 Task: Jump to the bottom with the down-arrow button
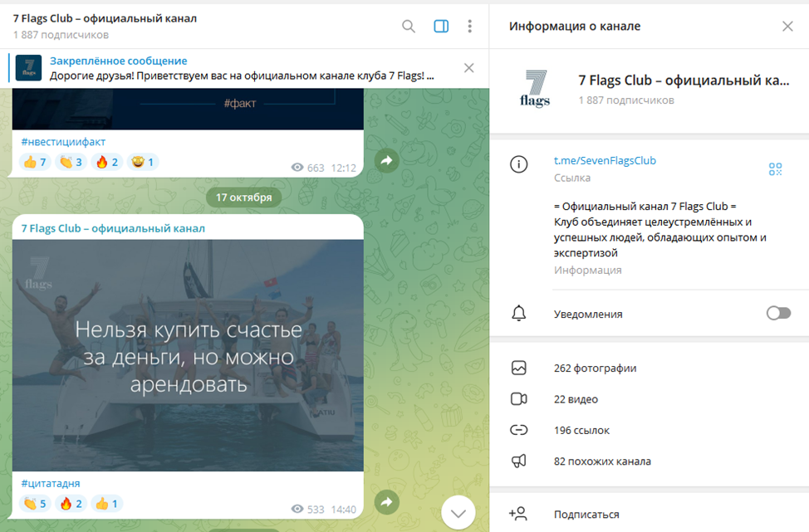pos(458,513)
